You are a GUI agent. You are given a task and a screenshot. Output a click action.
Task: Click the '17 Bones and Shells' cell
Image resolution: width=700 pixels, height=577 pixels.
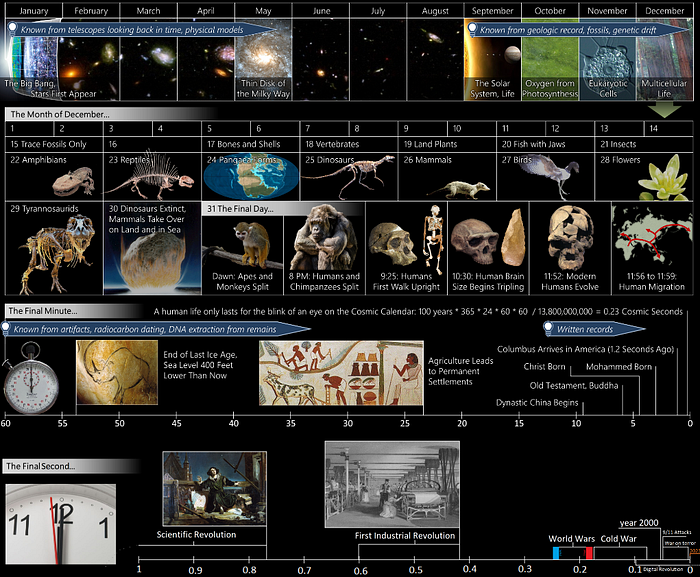(250, 144)
